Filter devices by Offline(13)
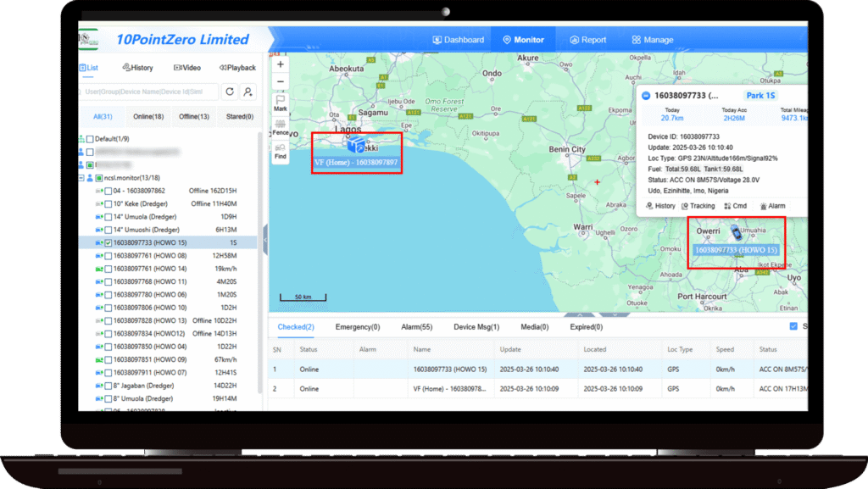868x489 pixels. coord(194,117)
